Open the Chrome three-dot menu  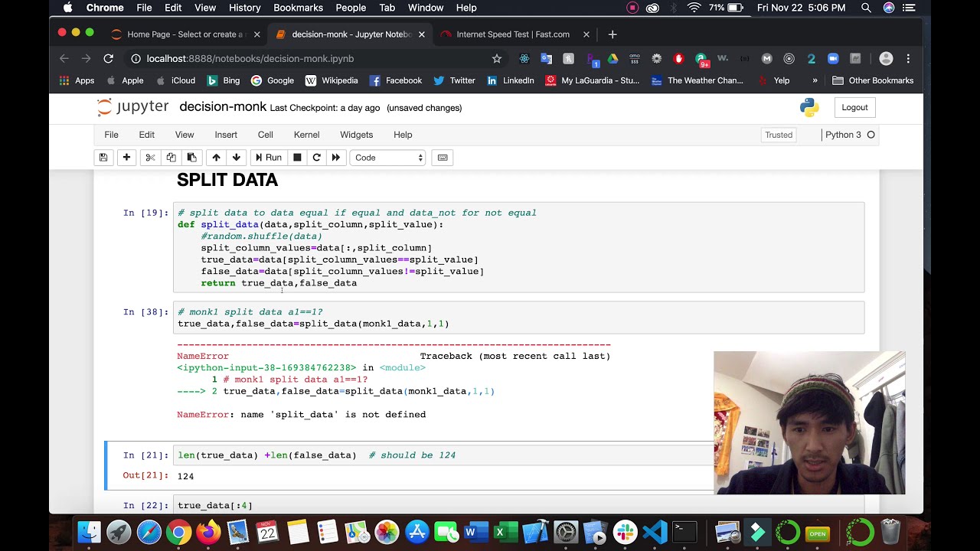pos(908,58)
